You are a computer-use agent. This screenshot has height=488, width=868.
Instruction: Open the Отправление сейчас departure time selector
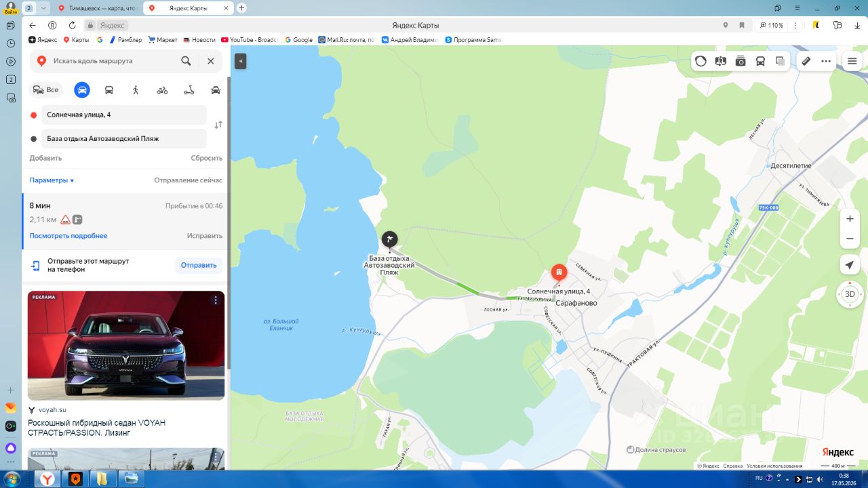pos(189,180)
